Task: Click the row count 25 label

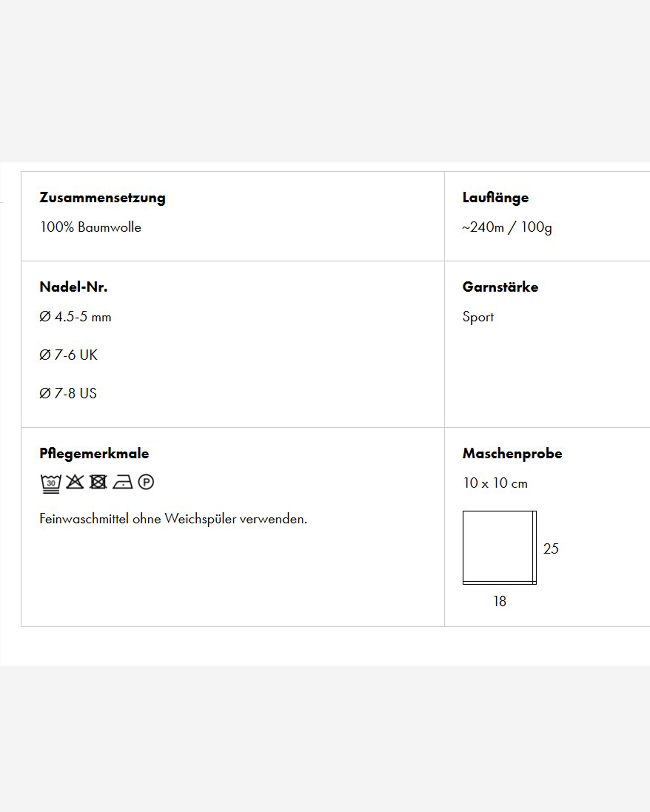Action: (x=551, y=548)
